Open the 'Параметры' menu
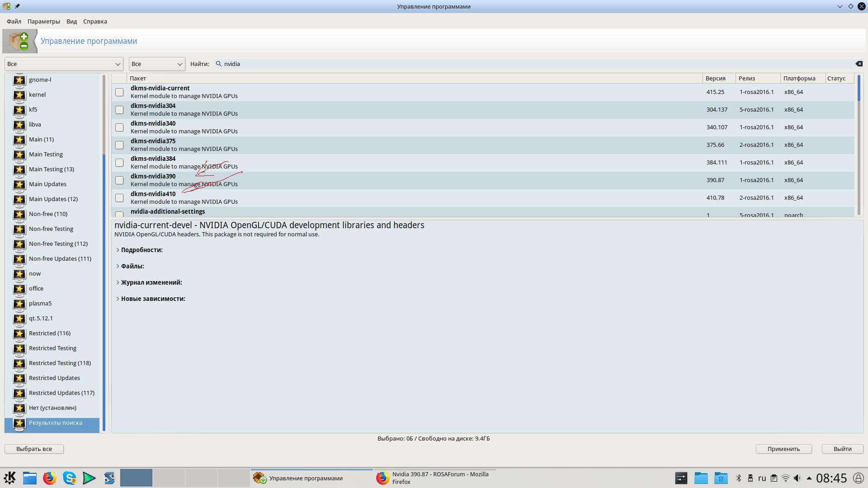Screen dimensions: 868x488 click(x=43, y=21)
